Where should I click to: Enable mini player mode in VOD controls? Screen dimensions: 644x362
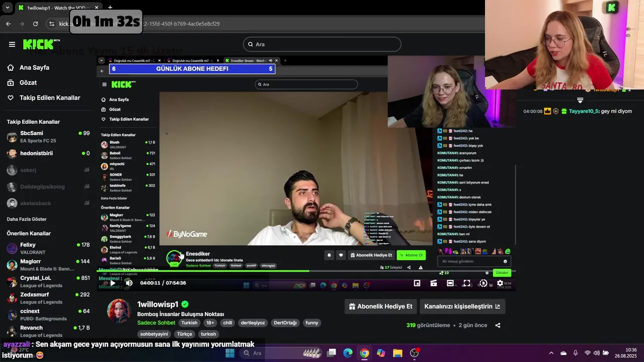(417, 283)
